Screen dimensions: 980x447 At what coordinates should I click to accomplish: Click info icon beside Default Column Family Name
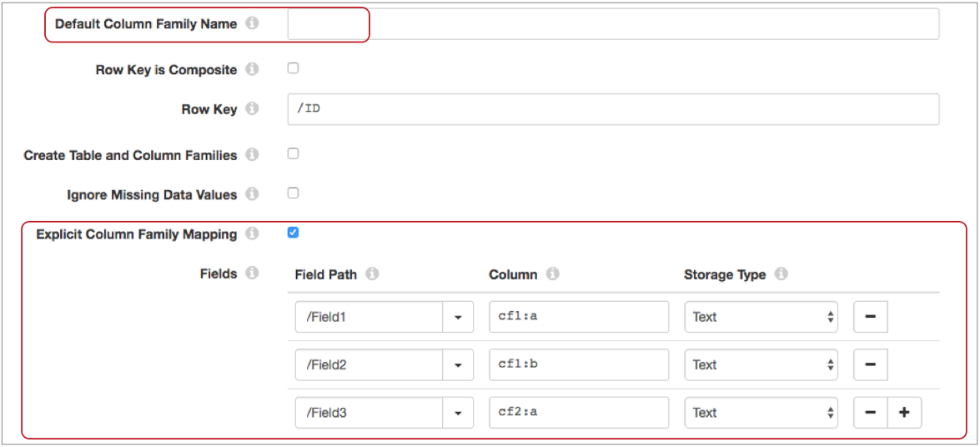252,23
